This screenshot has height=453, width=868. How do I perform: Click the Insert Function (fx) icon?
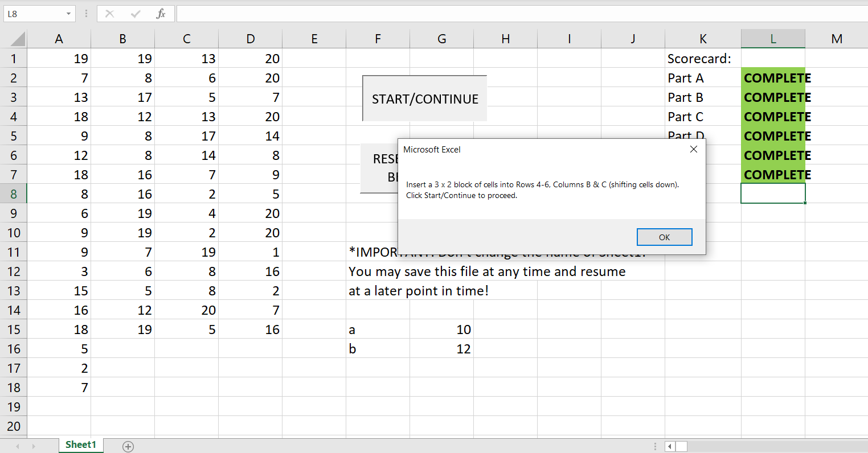click(x=160, y=14)
